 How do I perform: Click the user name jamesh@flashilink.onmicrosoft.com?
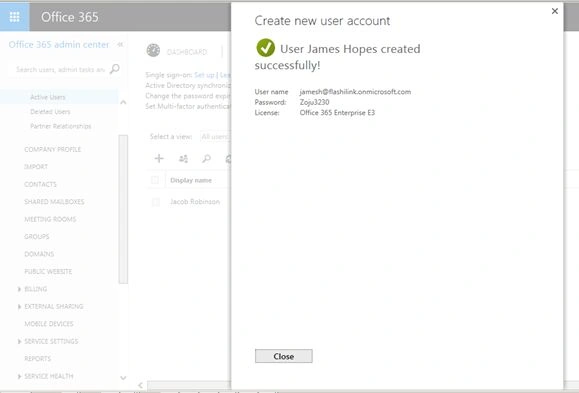[x=355, y=92]
